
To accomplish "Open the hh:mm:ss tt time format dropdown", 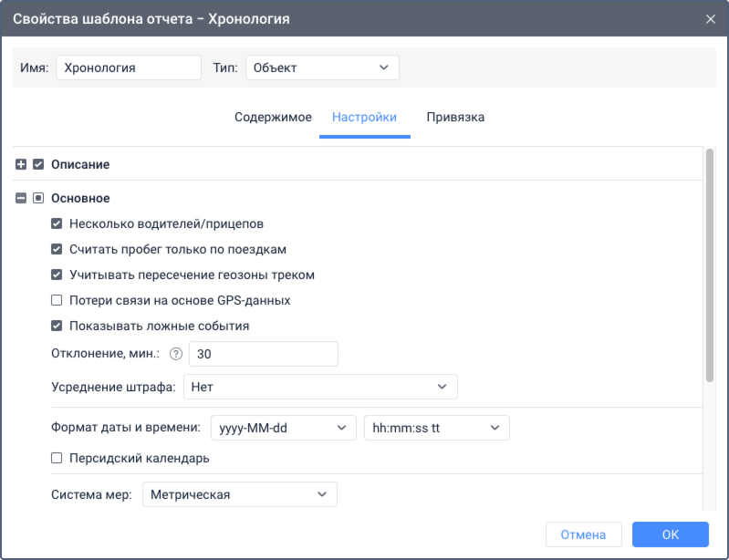I will [x=436, y=428].
